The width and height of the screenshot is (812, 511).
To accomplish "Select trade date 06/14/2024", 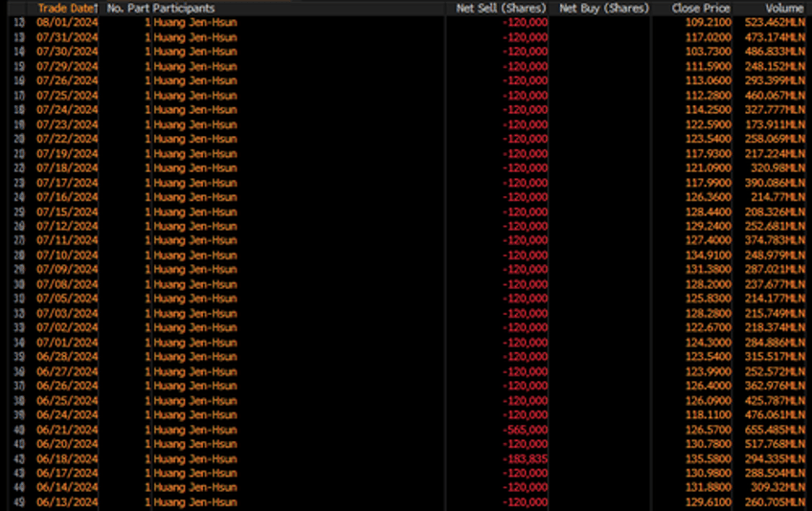I will (67, 487).
